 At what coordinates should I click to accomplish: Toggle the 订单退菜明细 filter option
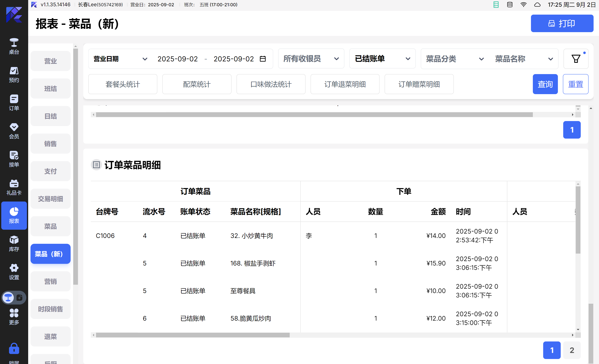(x=345, y=84)
